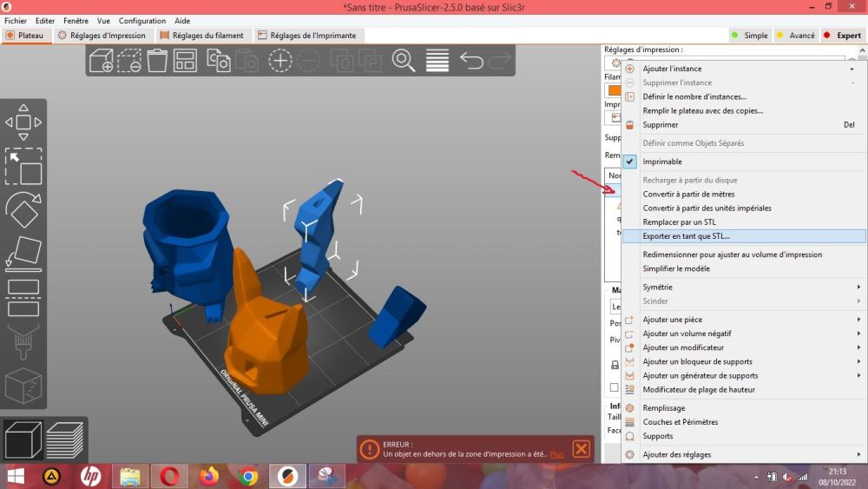Switch to Réglages de l'Imprimante tab
Viewport: 868px width, 489px height.
[306, 36]
